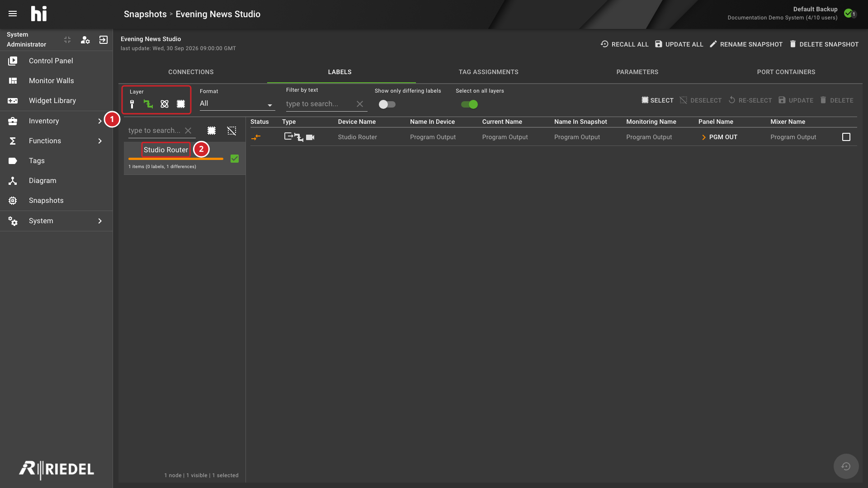Tick the Program Output row checkbox
The width and height of the screenshot is (868, 488).
pyautogui.click(x=846, y=137)
